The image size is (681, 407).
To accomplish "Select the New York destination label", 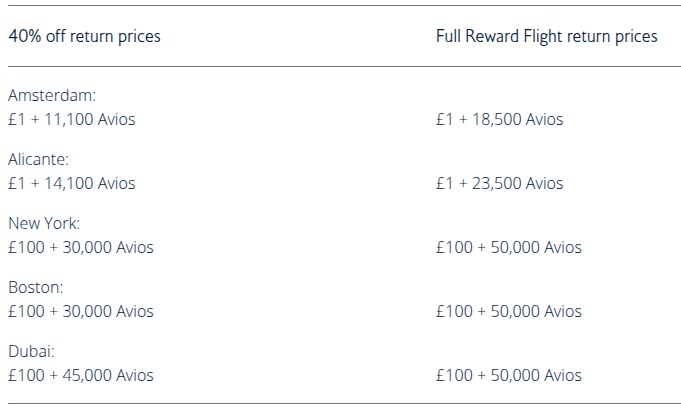I will [x=44, y=224].
